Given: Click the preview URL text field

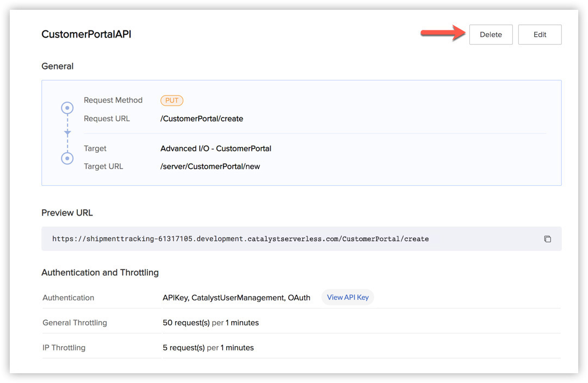Looking at the screenshot, I should (240, 239).
